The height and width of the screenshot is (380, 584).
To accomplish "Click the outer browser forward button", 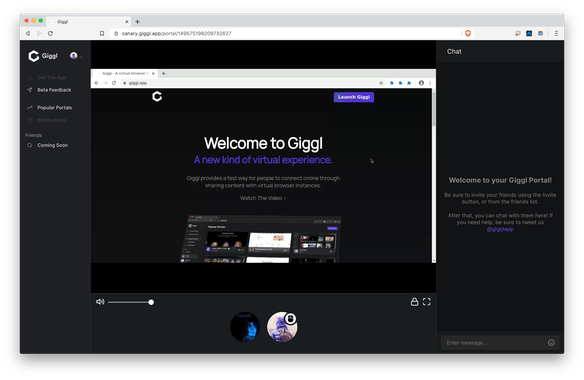I will click(x=39, y=33).
